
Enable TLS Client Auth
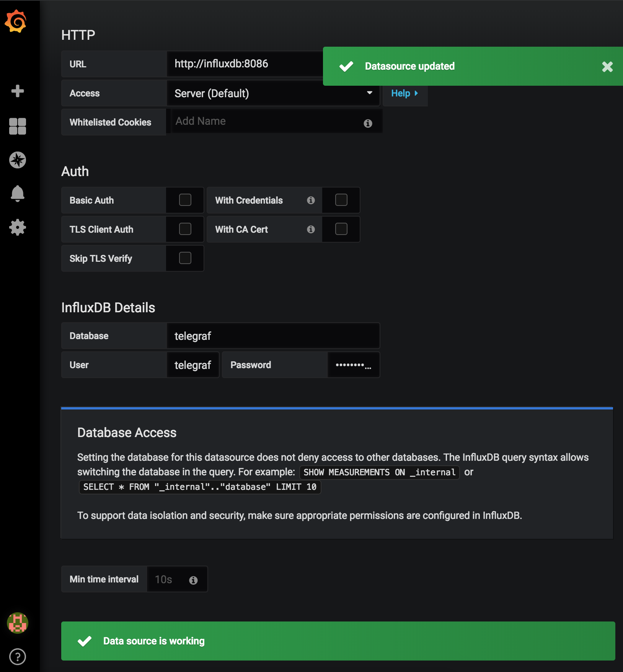[x=185, y=229]
